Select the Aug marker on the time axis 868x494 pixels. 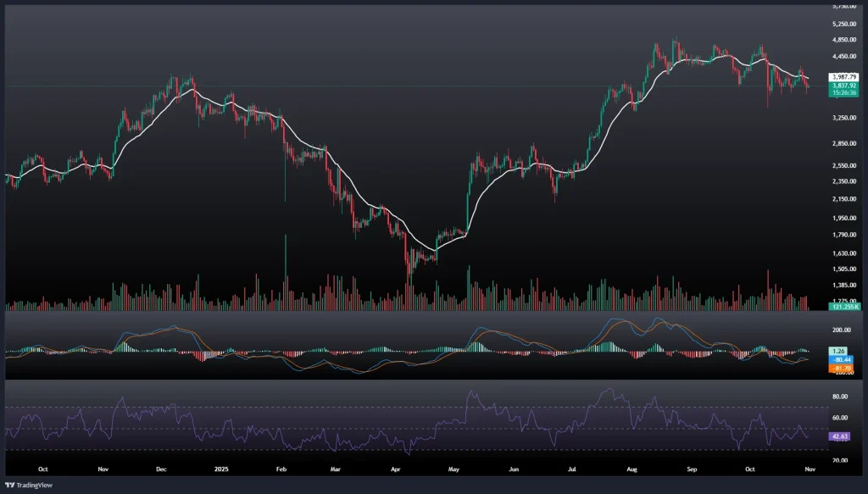tap(632, 468)
